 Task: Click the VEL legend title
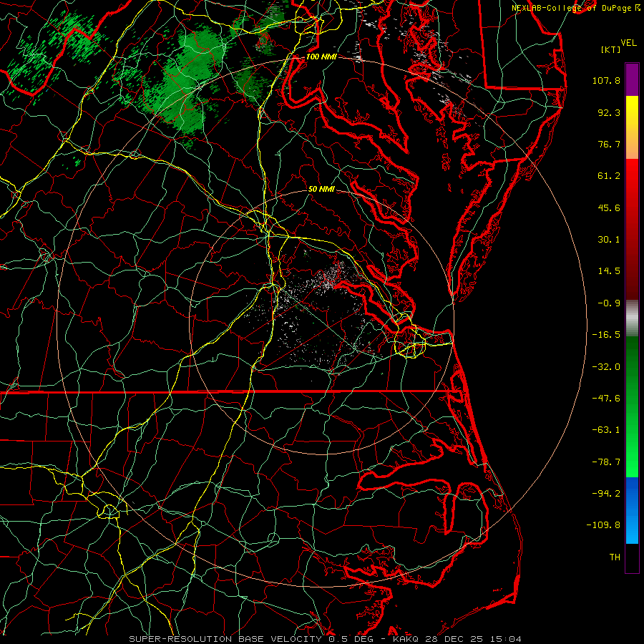point(628,43)
